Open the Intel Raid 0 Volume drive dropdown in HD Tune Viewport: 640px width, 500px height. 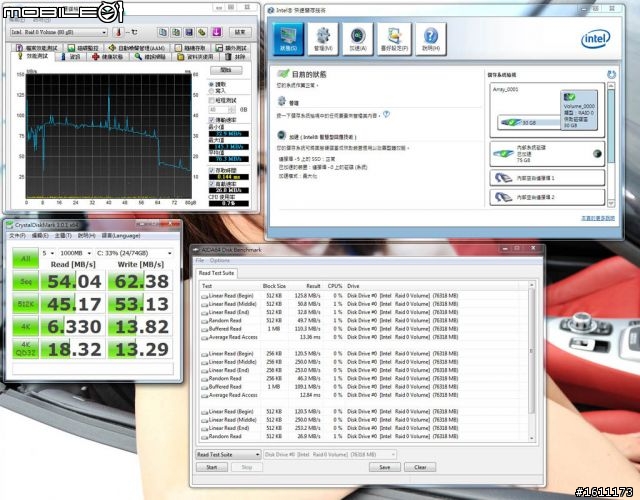point(58,32)
